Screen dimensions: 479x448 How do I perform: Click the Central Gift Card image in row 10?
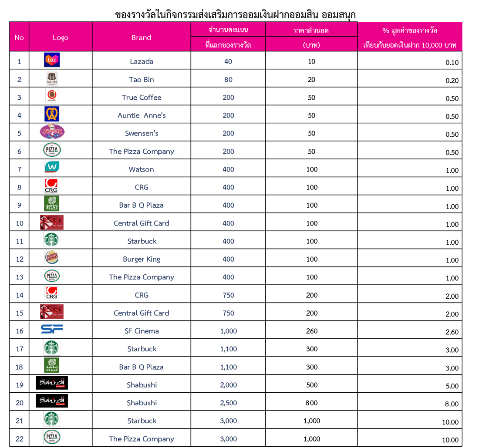point(52,222)
